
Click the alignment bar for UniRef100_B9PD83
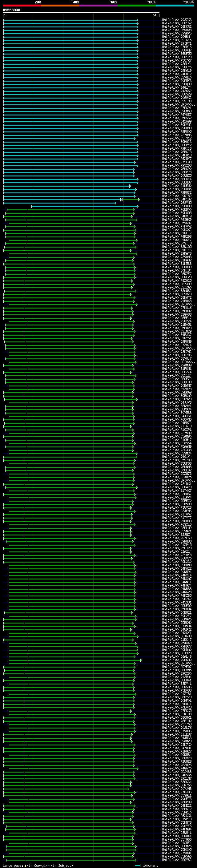click(x=85, y=206)
